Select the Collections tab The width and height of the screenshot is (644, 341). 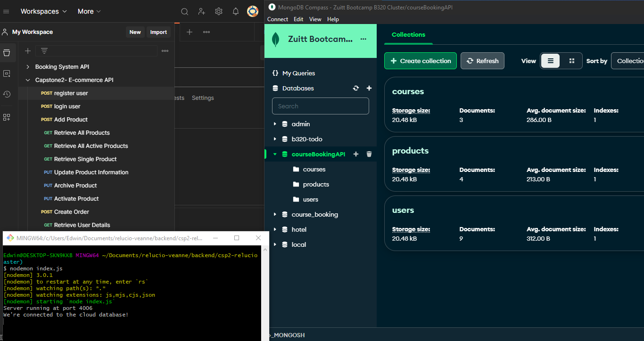coord(408,35)
